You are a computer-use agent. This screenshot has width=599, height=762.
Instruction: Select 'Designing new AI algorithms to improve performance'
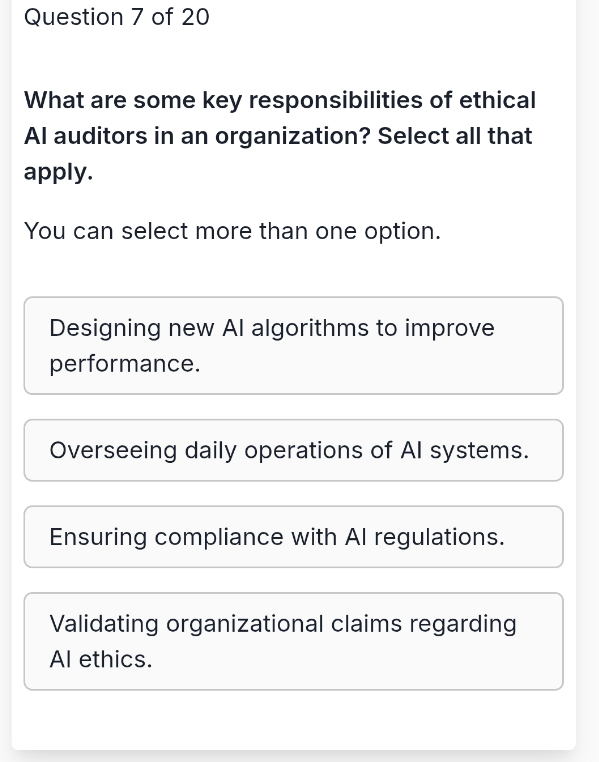point(293,346)
